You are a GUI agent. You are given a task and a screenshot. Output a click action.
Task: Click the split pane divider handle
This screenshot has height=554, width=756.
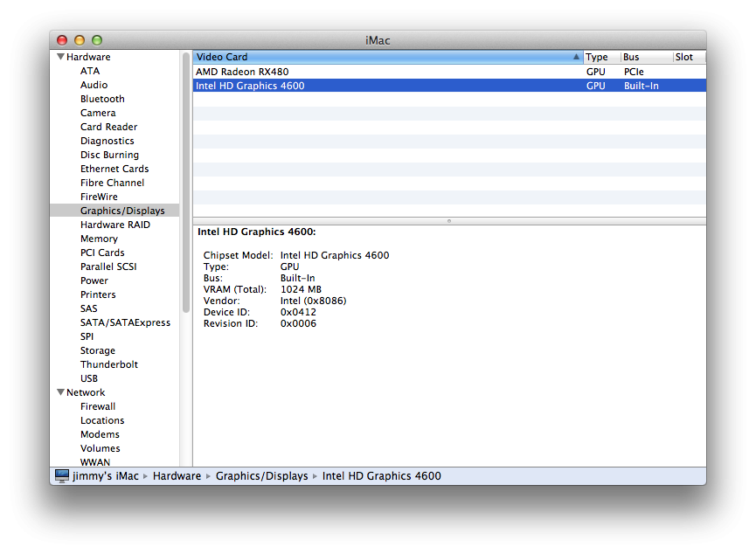(x=449, y=221)
